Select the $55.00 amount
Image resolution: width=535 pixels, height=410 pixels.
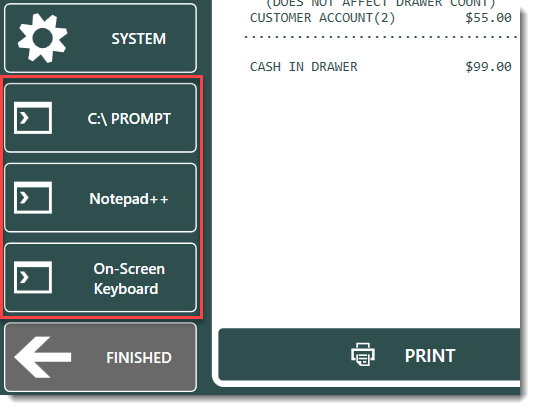(488, 18)
